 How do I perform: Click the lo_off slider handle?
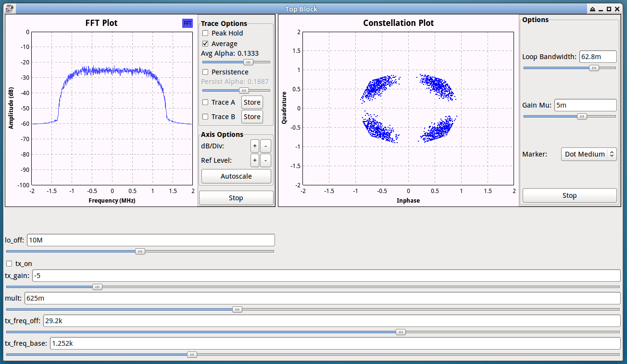pos(140,251)
